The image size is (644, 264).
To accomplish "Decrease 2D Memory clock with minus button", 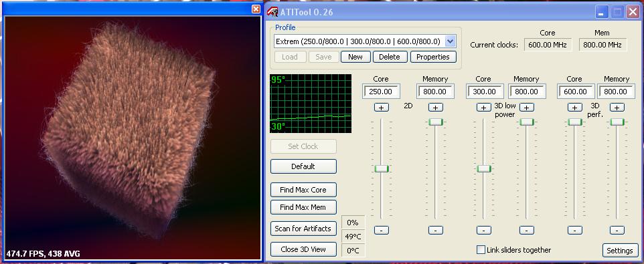I will [x=435, y=230].
